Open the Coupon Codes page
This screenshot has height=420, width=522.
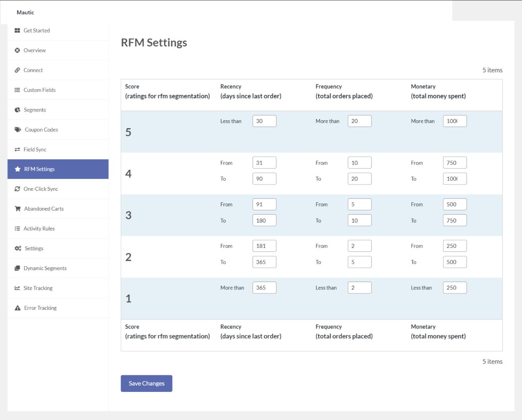pos(58,130)
